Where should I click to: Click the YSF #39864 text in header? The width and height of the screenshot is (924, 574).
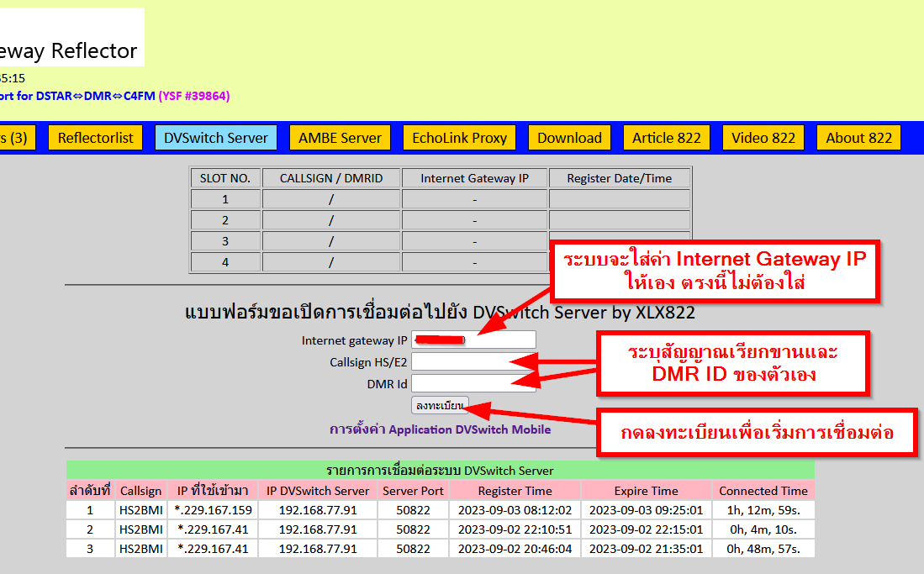(x=193, y=96)
